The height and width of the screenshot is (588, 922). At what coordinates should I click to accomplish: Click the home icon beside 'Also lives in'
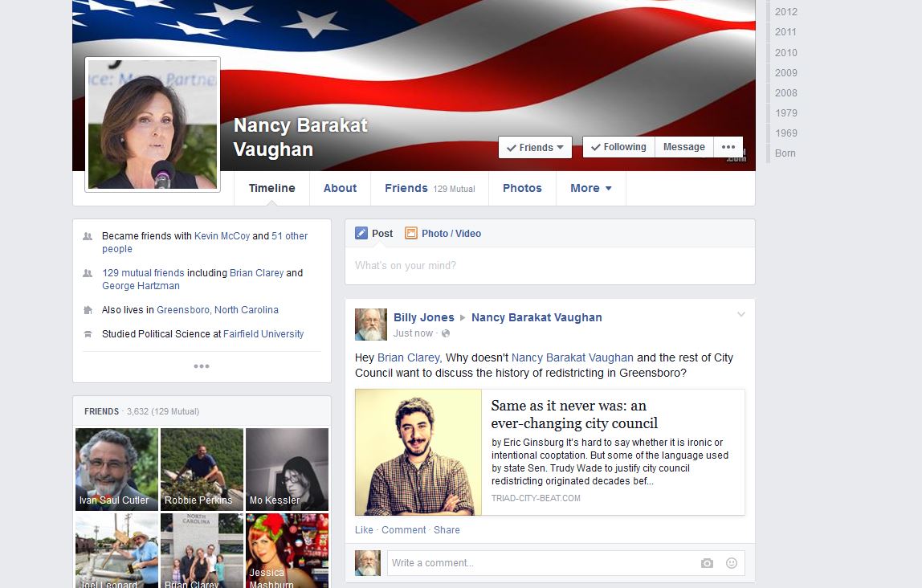(88, 310)
